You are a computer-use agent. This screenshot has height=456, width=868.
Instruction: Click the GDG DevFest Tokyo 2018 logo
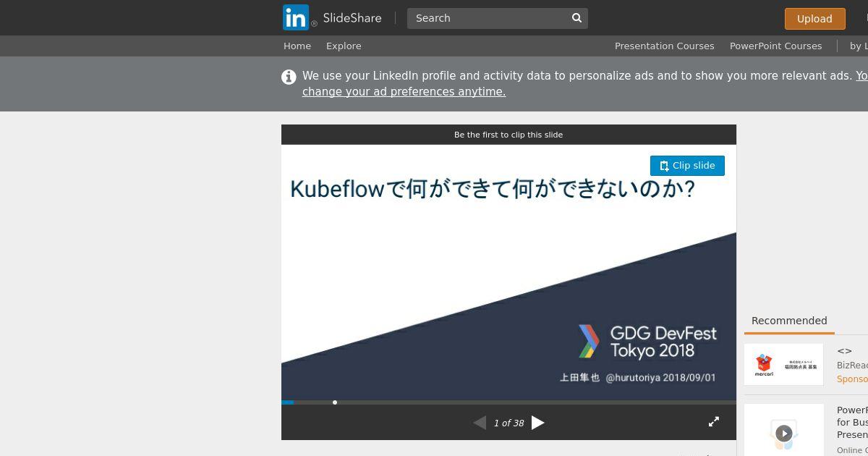tap(647, 342)
